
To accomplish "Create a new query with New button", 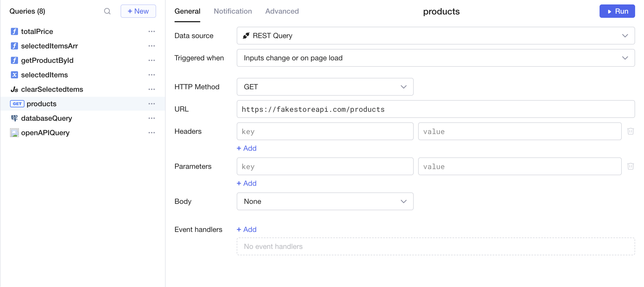I will (x=138, y=11).
